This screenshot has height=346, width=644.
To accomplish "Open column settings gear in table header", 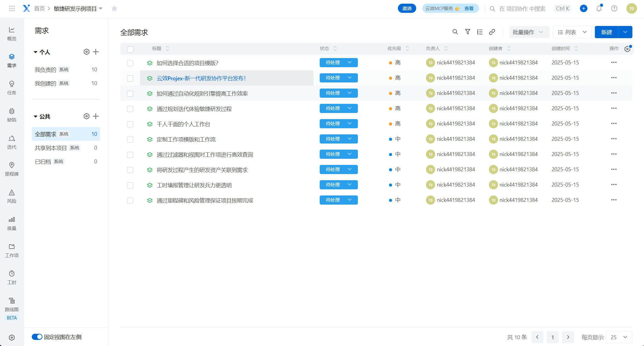I will pyautogui.click(x=627, y=49).
